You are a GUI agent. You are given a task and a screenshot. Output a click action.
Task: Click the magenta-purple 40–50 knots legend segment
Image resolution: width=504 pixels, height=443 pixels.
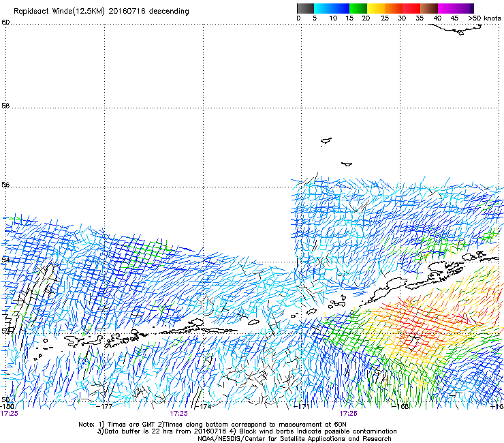click(456, 8)
